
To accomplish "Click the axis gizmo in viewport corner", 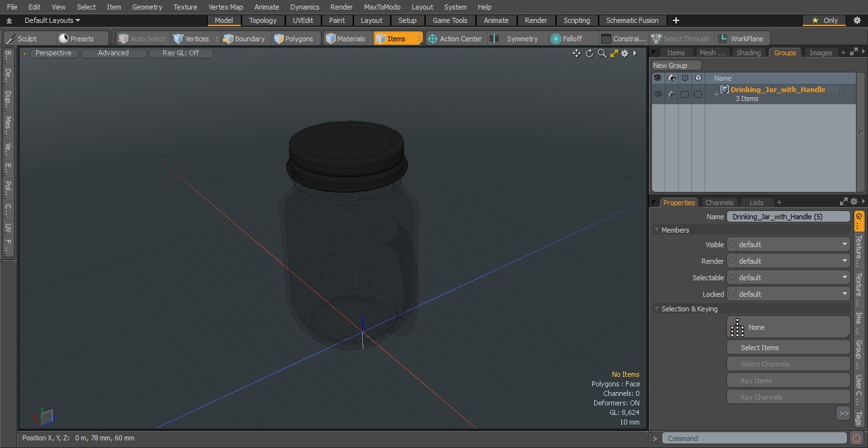I will (x=45, y=417).
